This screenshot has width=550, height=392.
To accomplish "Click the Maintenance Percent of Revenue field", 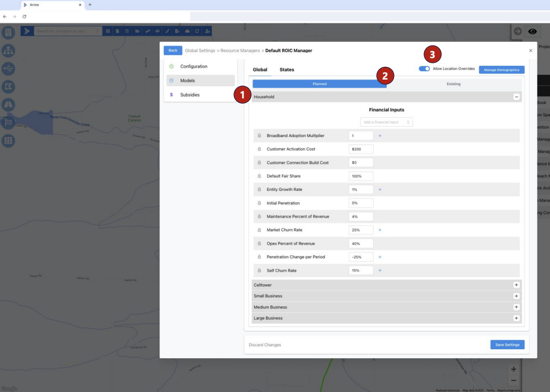I will point(361,217).
